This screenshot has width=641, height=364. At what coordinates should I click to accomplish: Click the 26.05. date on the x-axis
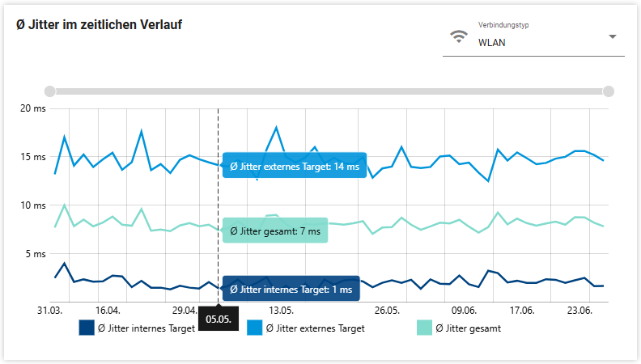(x=387, y=311)
